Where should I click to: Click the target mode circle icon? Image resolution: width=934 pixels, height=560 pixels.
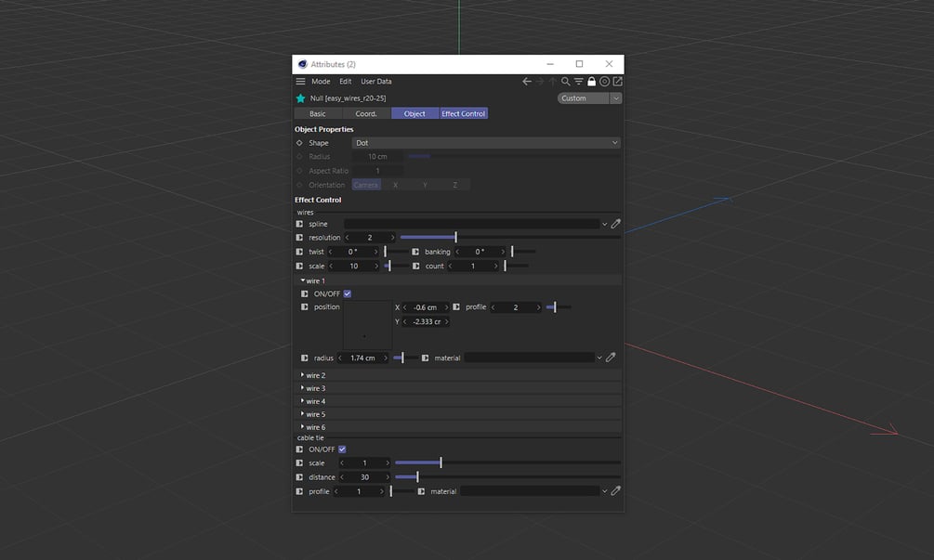[605, 82]
